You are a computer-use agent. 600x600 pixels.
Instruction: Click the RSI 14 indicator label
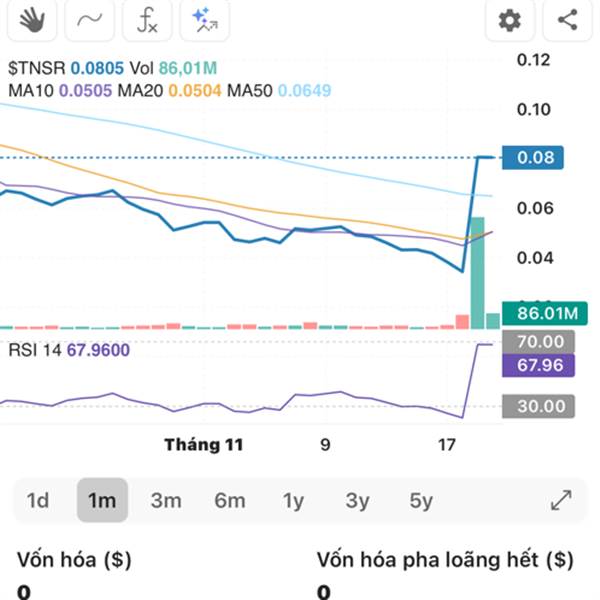coord(35,350)
